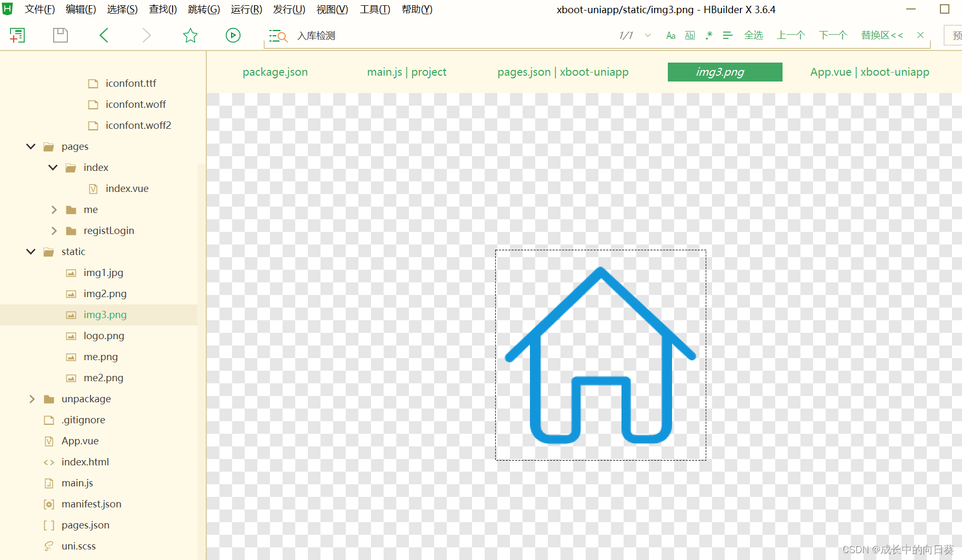The image size is (962, 560).
Task: Open .gitignore in the file tree
Action: (x=83, y=420)
